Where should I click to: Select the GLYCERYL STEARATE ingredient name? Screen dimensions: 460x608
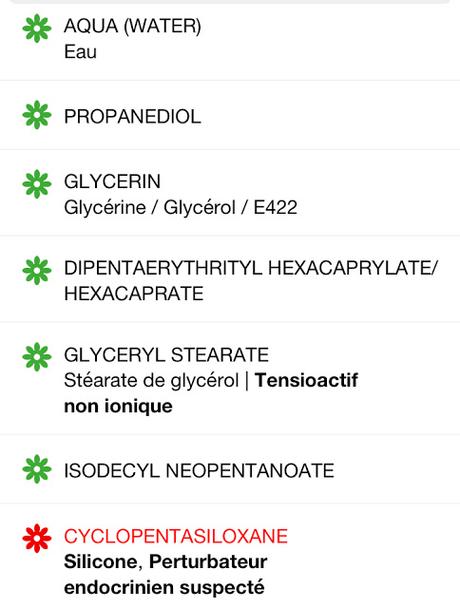(x=166, y=355)
